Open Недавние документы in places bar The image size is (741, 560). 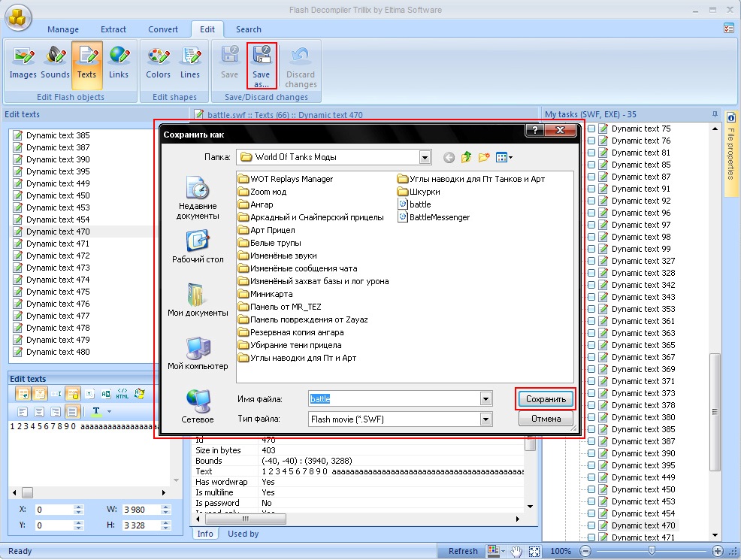click(x=198, y=198)
